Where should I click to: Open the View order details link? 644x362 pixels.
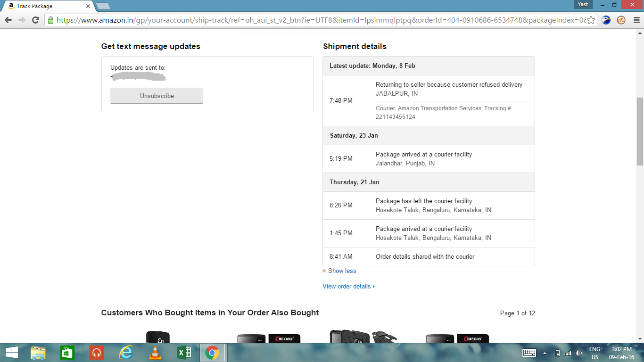347,287
